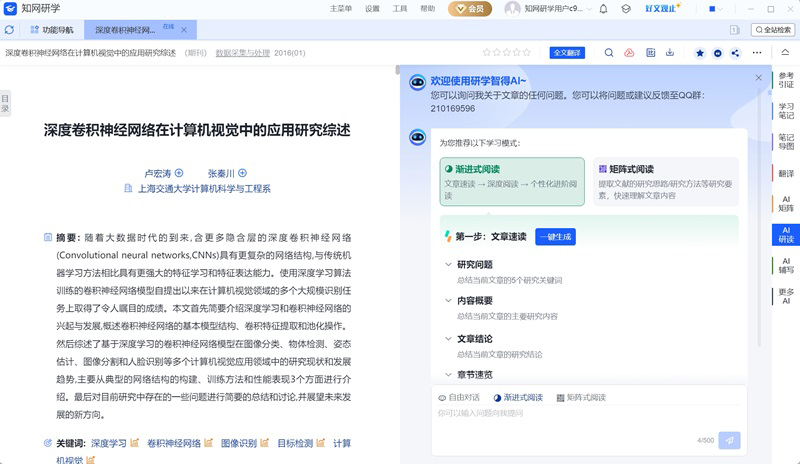Collapse the toolbar with the up arrow

tap(785, 53)
